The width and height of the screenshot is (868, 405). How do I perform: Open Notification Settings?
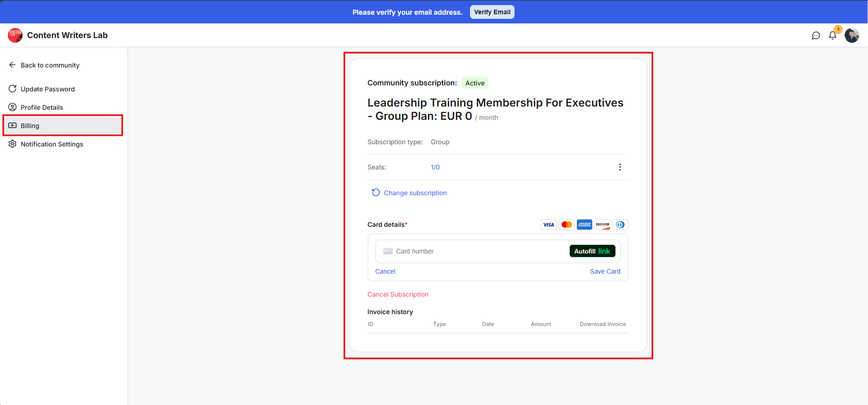coord(52,144)
